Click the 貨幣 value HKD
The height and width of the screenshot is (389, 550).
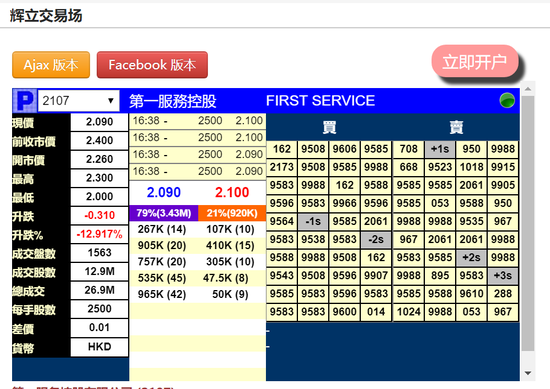coord(100,347)
